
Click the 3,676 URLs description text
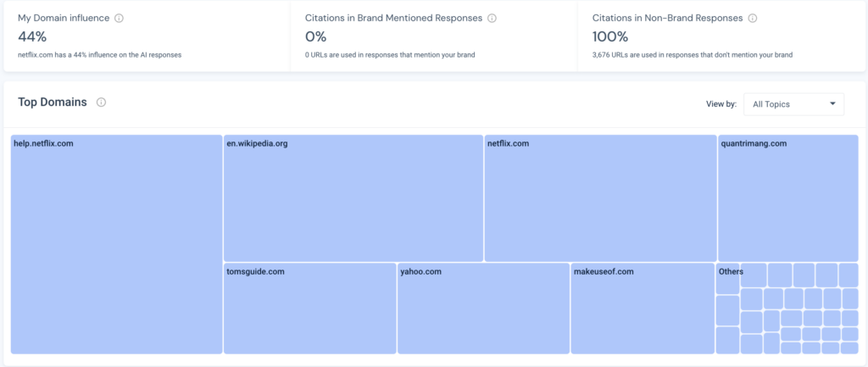[x=693, y=55]
